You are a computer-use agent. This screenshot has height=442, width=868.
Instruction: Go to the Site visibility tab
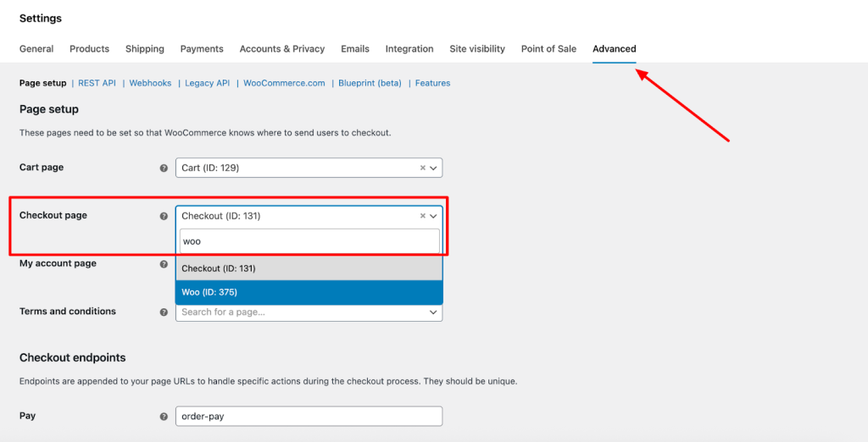pyautogui.click(x=477, y=49)
